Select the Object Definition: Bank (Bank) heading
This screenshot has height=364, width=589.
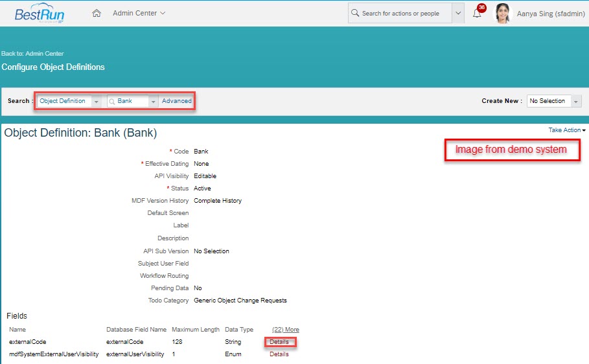click(x=80, y=133)
